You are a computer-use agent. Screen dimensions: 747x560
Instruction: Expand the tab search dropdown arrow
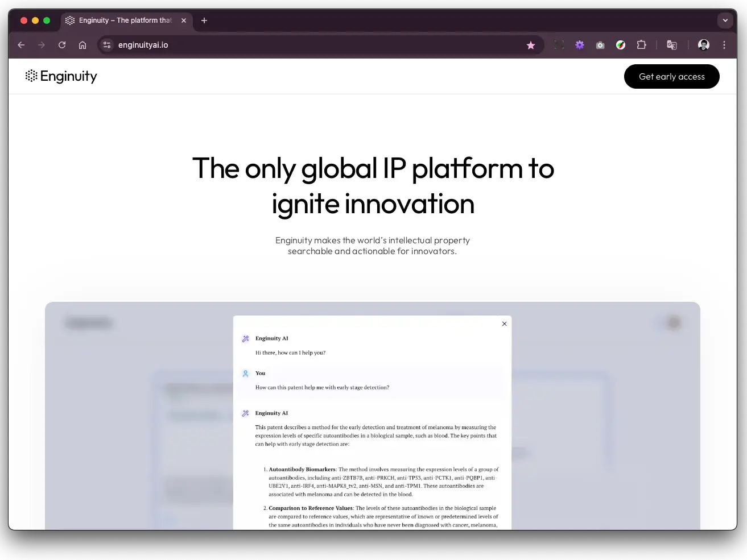(725, 20)
